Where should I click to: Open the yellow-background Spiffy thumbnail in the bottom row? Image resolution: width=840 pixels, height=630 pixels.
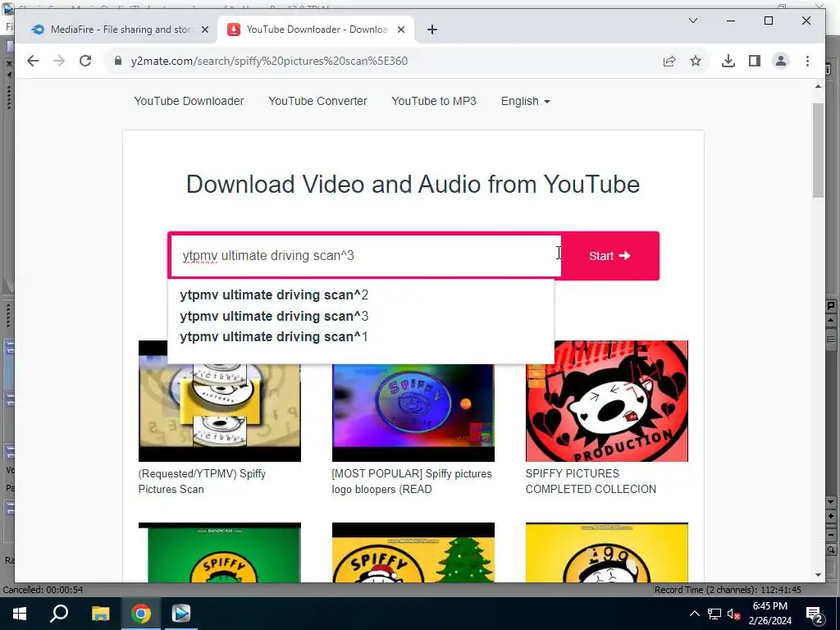click(606, 552)
